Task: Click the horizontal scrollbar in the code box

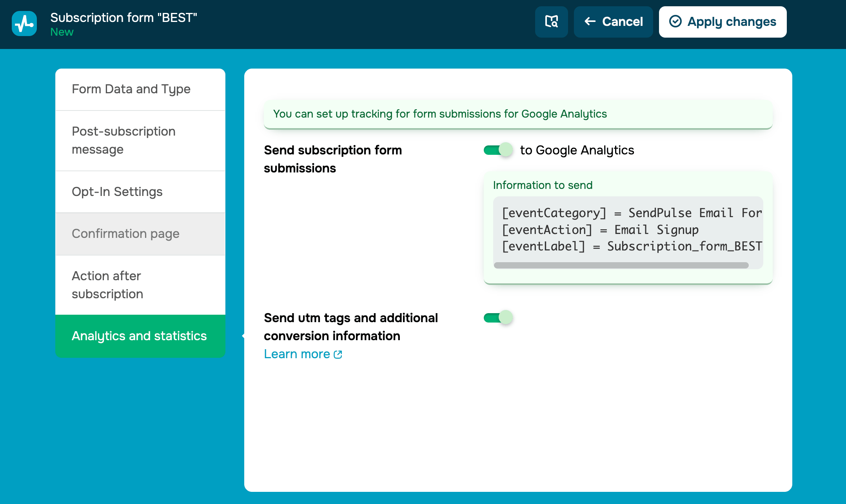Action: pos(621,265)
